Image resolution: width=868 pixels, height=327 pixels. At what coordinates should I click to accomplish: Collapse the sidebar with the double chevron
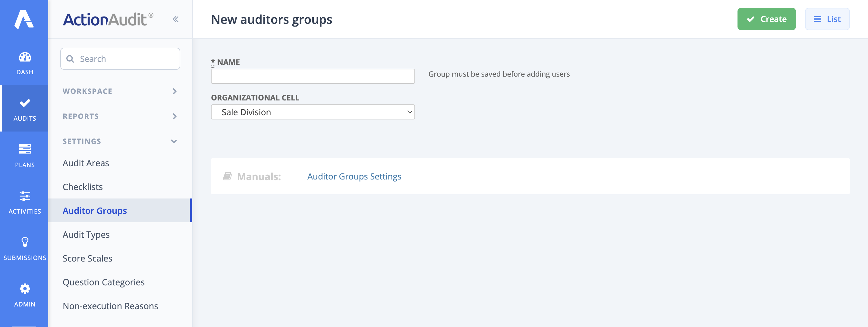175,19
